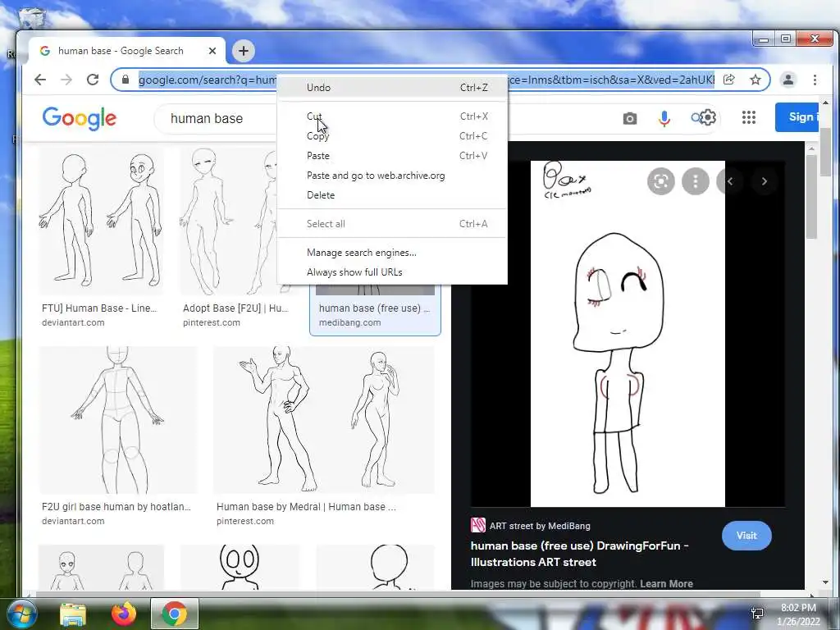Click the share page icon in address bar
This screenshot has width=840, height=630.
[728, 80]
